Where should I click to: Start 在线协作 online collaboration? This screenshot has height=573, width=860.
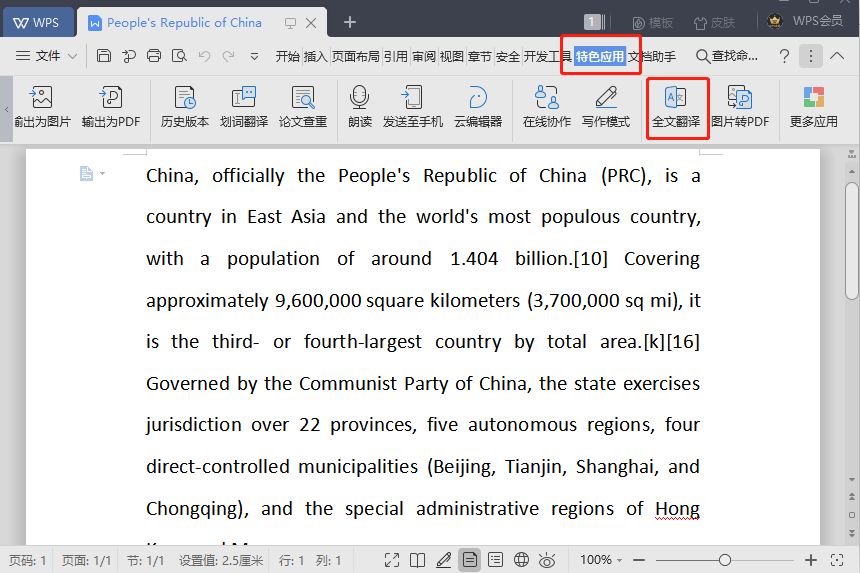(546, 107)
